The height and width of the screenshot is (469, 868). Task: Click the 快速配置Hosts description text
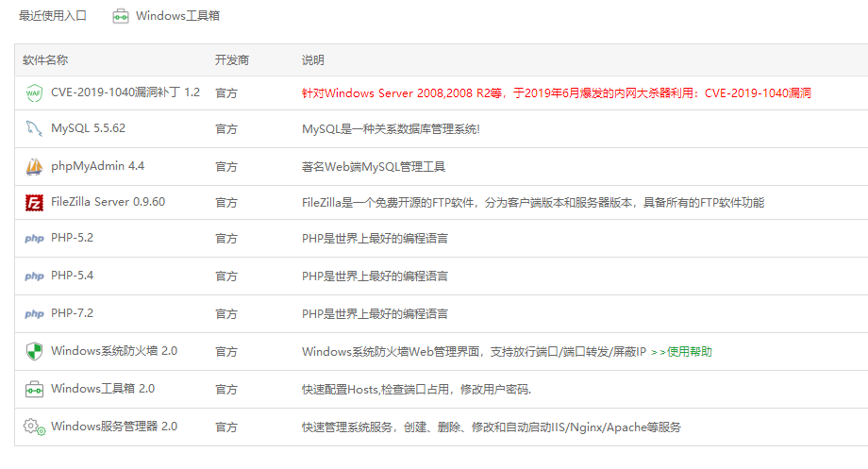[416, 390]
